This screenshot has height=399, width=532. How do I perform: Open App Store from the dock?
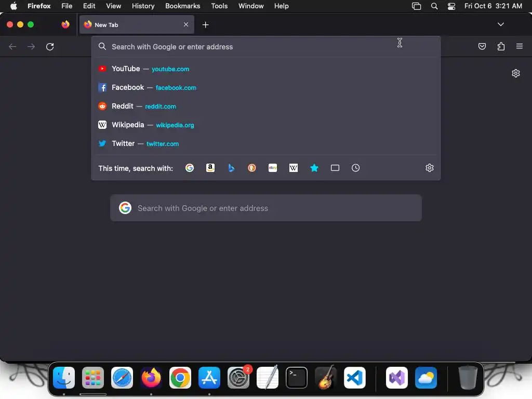point(209,378)
